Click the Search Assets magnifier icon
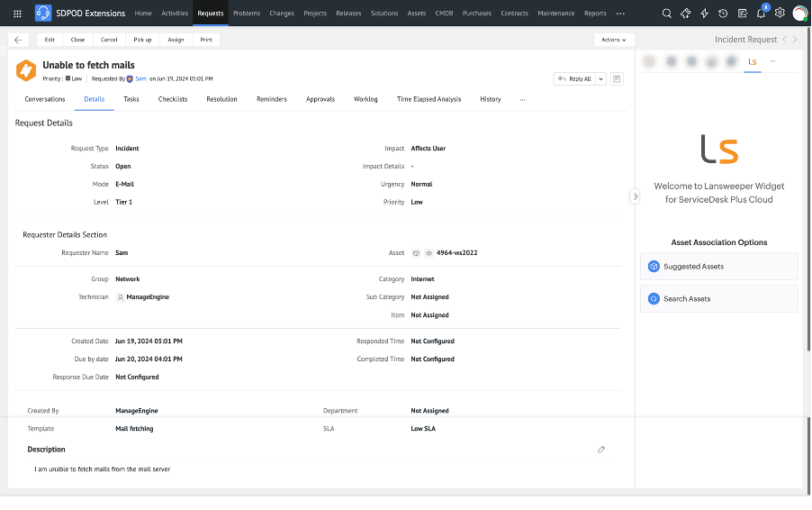The image size is (812, 510). (654, 299)
